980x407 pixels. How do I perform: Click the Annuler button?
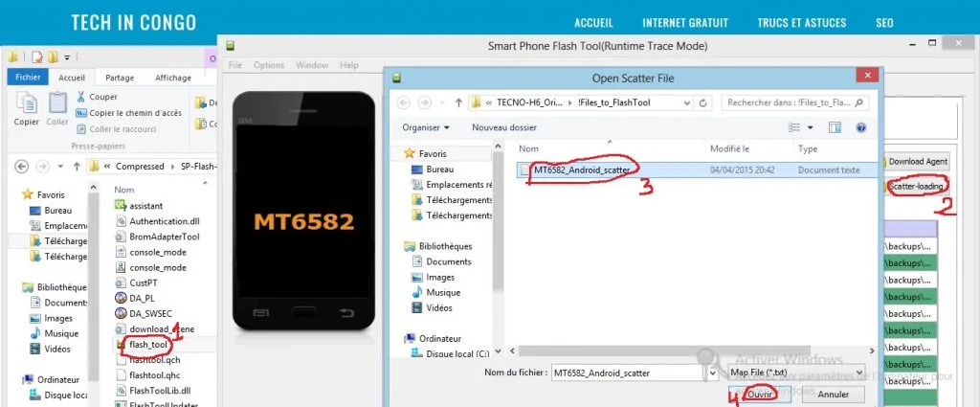834,395
